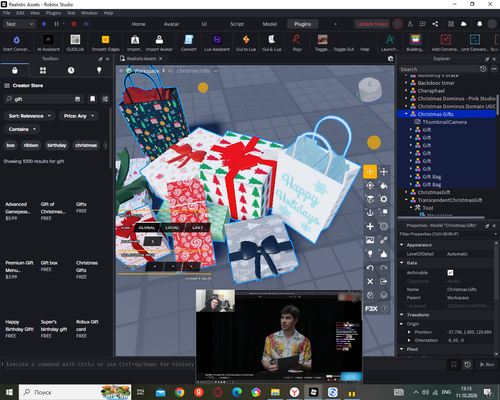Open the File menu
The height and width of the screenshot is (400, 500).
7,13
